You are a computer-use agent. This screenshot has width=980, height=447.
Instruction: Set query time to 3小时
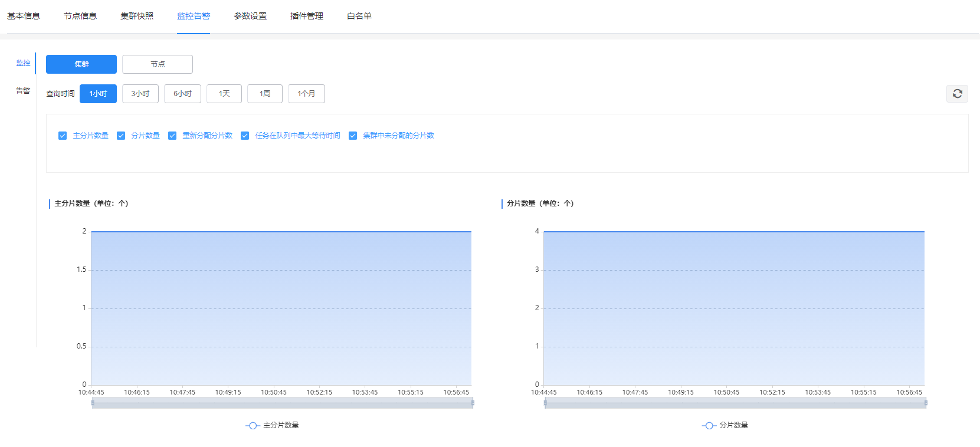point(140,94)
